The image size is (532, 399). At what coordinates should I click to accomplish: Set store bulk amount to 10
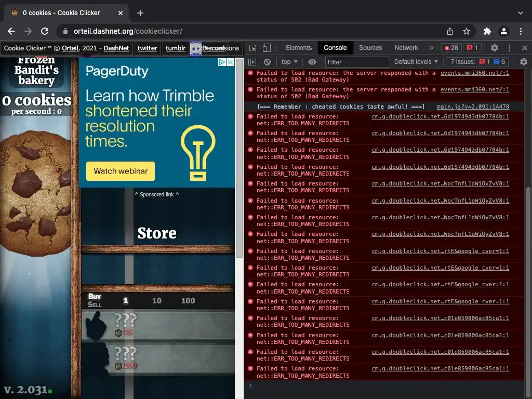(x=157, y=301)
